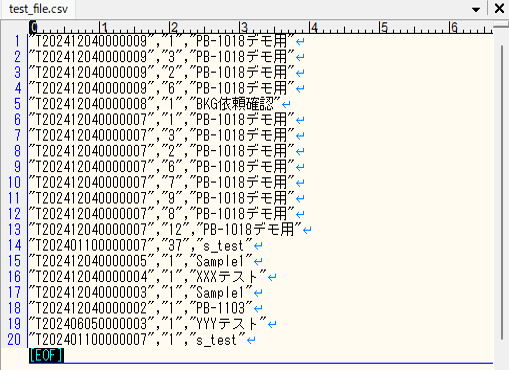Image resolution: width=509 pixels, height=370 pixels.
Task: Click the newline arrow ending line 20
Action: click(251, 340)
